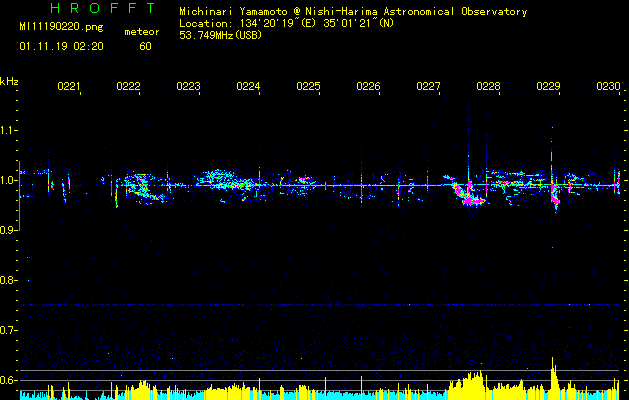
Task: Click the meteor label
Action: pyautogui.click(x=142, y=32)
